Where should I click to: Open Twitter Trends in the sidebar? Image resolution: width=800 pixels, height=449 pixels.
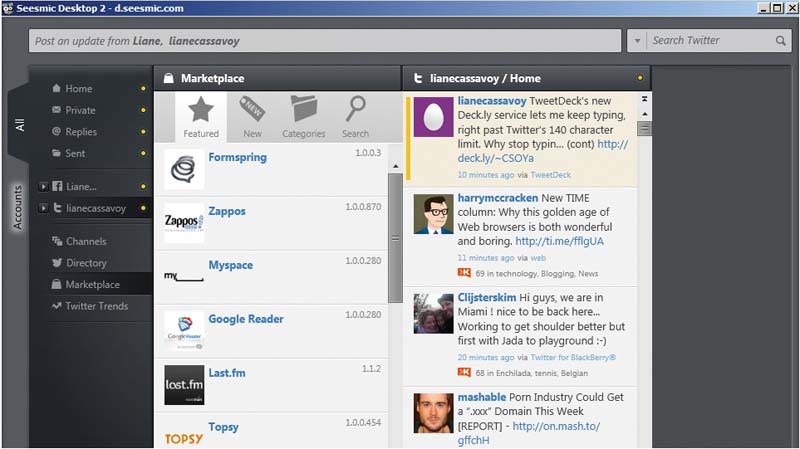point(96,306)
